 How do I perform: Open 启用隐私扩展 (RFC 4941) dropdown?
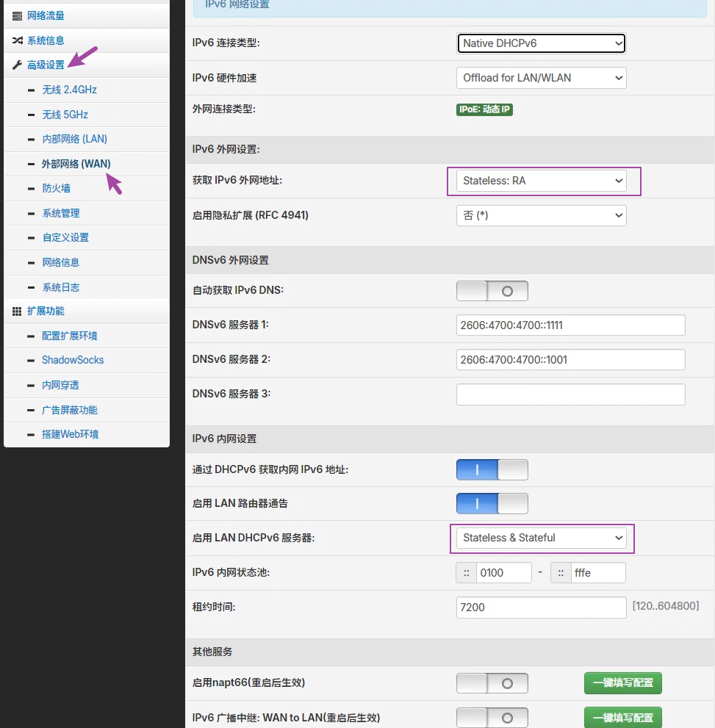pyautogui.click(x=542, y=215)
